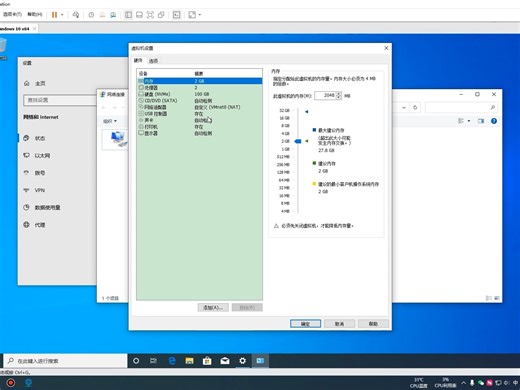Click the 确定 button in VM settings

[x=305, y=324]
